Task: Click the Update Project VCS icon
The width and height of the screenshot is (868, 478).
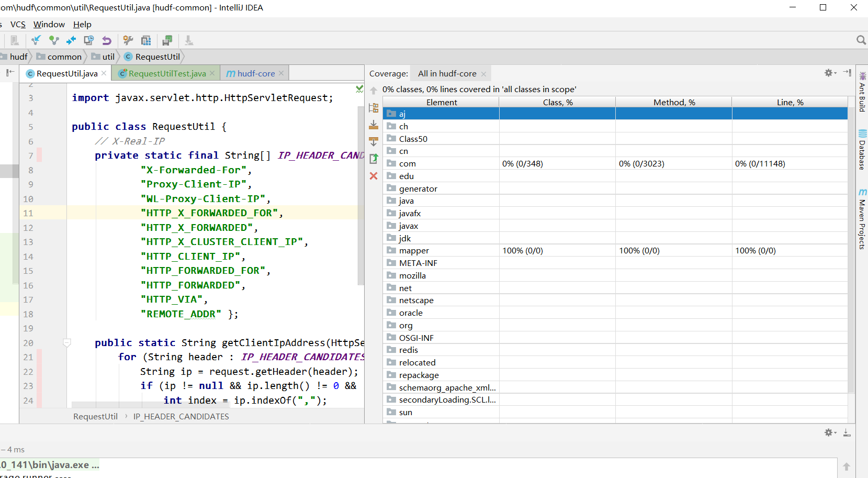Action: click(x=36, y=40)
